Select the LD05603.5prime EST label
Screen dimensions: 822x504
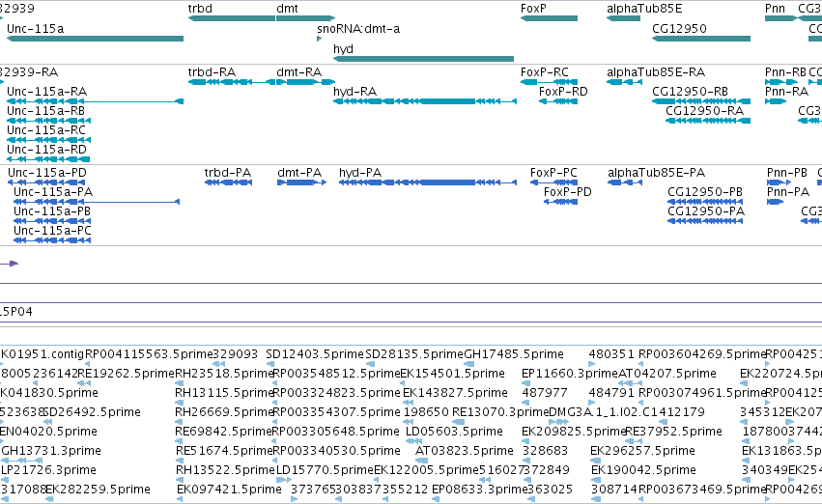click(454, 432)
